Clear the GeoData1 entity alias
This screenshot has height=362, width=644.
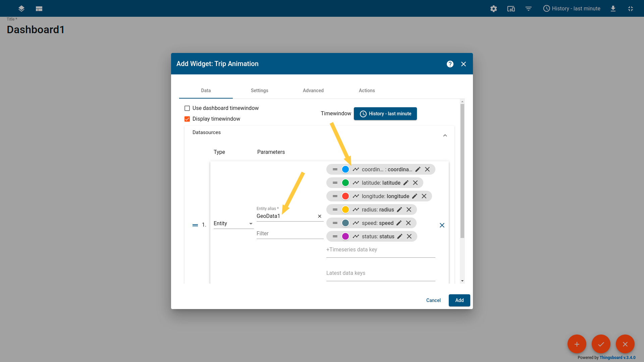click(319, 216)
